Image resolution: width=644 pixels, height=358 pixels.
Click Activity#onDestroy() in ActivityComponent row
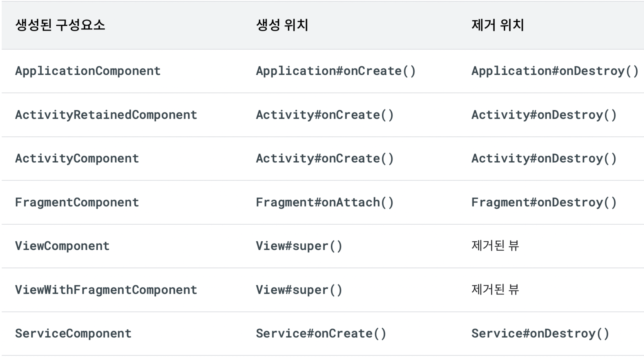point(544,159)
